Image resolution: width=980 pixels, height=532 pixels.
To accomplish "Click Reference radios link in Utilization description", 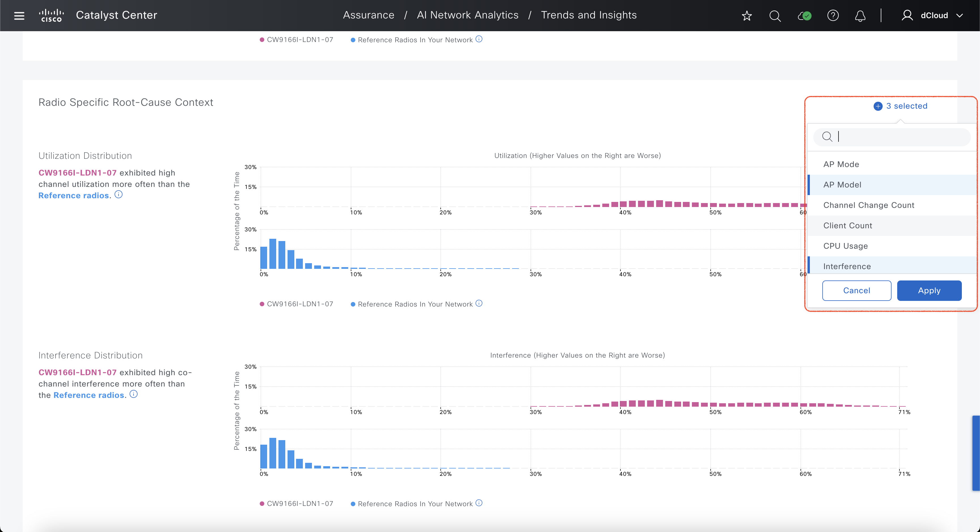I will [x=73, y=196].
